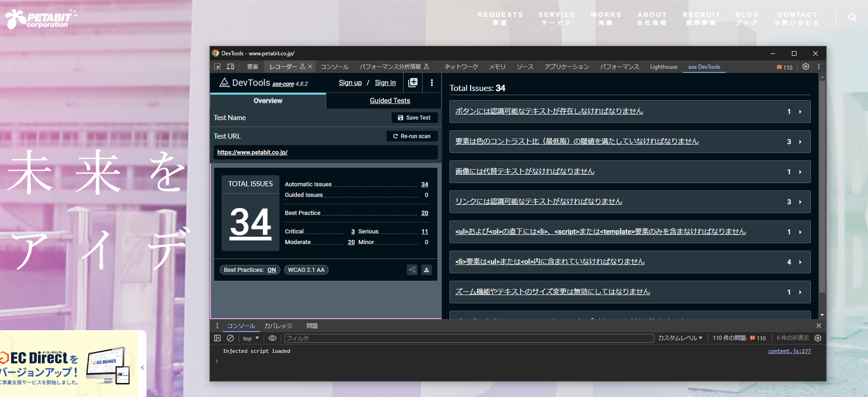Click the issues list vertical scrollbar

point(822,186)
